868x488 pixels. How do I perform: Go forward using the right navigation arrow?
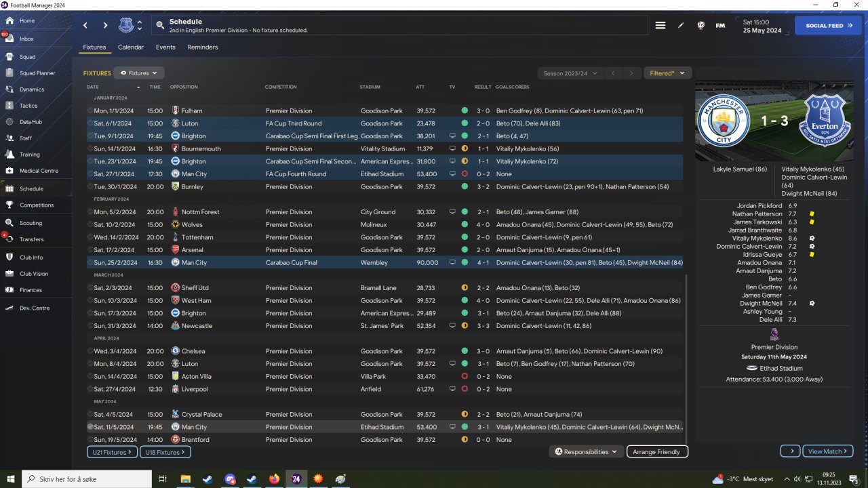[x=105, y=26]
